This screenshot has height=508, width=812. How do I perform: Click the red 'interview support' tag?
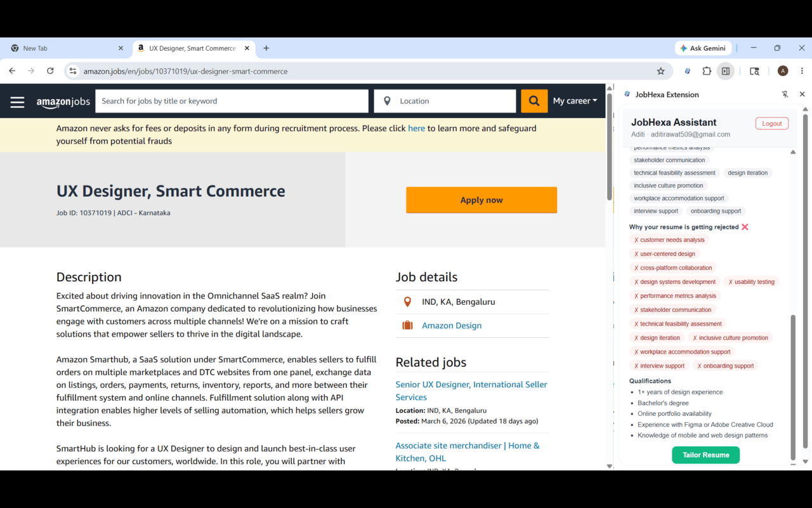[x=659, y=366]
